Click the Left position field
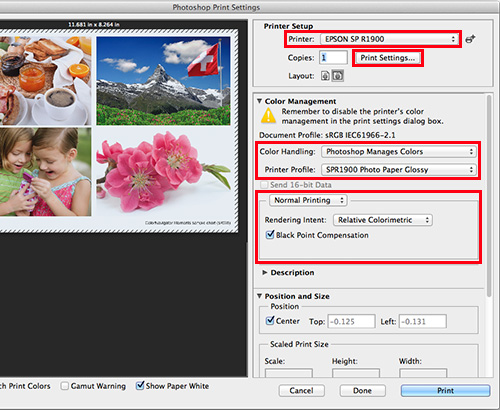The height and width of the screenshot is (410, 500). [423, 321]
